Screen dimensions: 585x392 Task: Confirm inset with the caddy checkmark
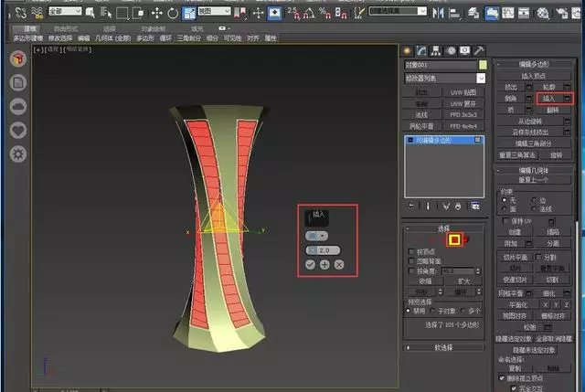311,265
